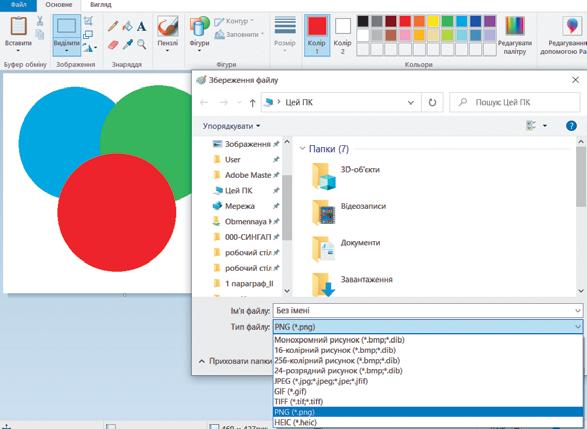
Task: Select HEIC (*.heic) file type option
Action: click(295, 422)
